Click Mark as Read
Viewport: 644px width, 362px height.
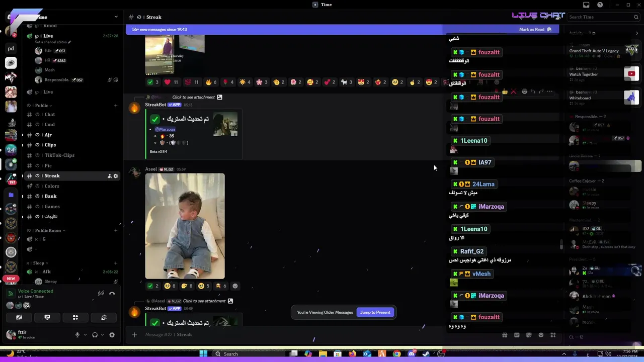tap(535, 30)
